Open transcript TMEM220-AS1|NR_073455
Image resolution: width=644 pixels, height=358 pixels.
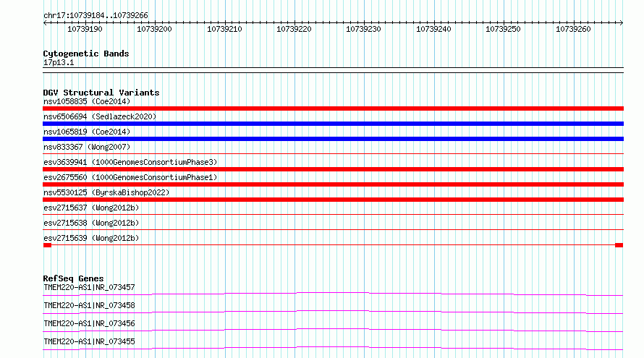coord(89,341)
